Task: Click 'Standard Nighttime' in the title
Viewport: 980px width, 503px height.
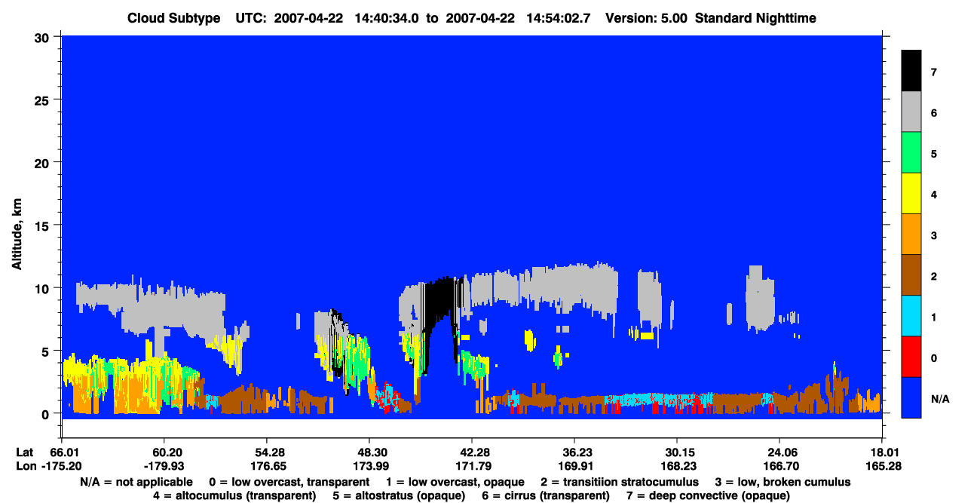Action: (757, 17)
